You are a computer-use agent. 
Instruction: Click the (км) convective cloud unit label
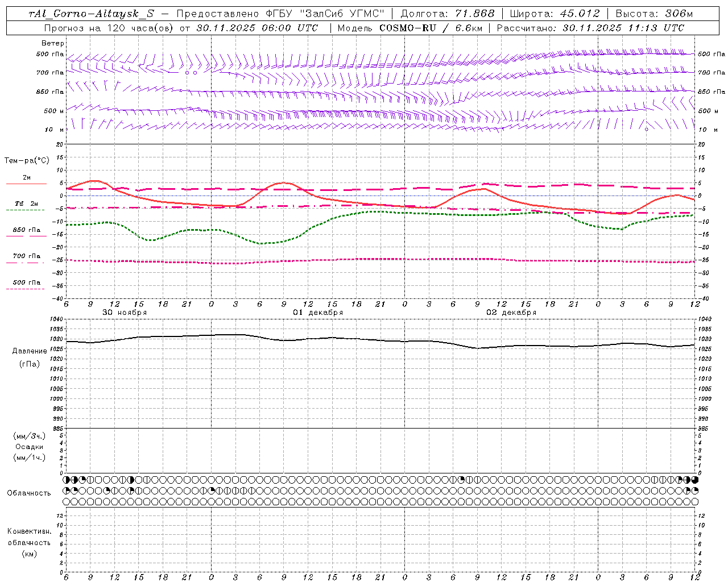29,554
